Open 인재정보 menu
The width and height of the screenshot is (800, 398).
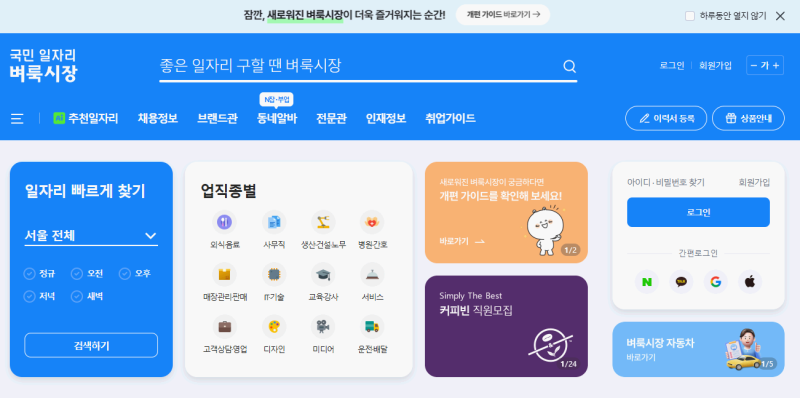[386, 118]
